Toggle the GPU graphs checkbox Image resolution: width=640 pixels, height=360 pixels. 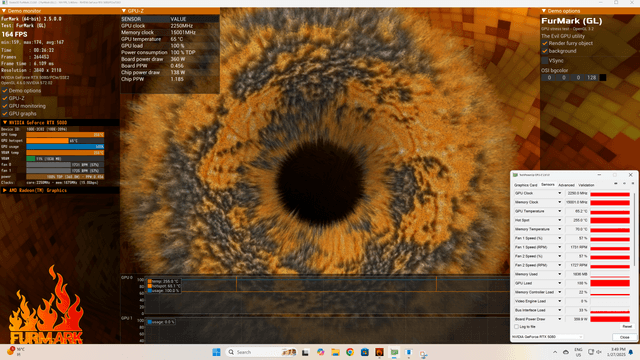point(5,114)
